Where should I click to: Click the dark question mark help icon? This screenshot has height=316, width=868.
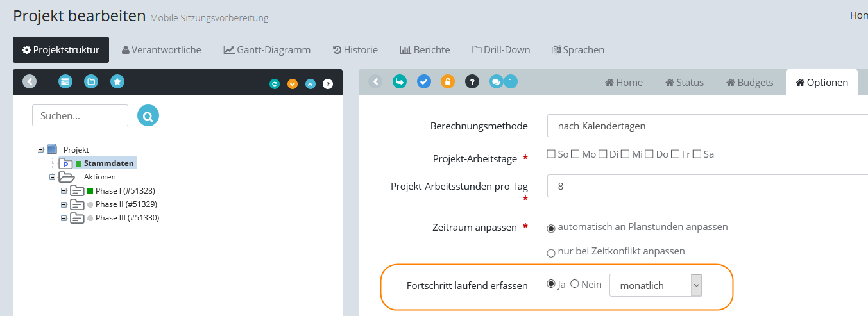coord(472,81)
